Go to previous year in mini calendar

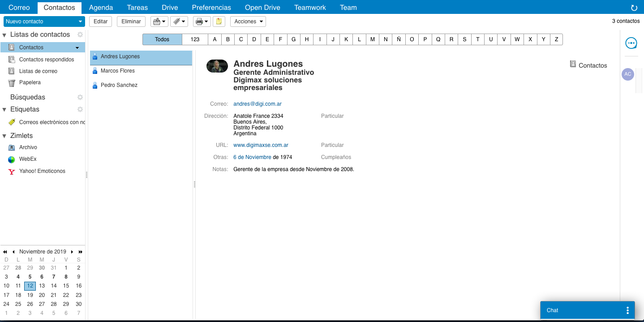(x=5, y=252)
